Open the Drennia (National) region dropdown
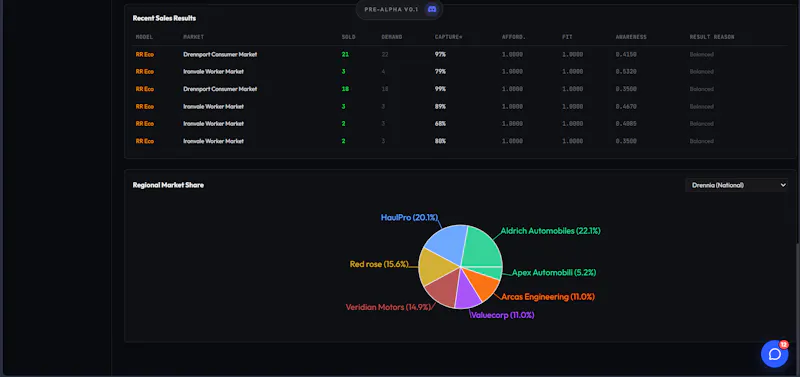The height and width of the screenshot is (377, 800). point(736,185)
